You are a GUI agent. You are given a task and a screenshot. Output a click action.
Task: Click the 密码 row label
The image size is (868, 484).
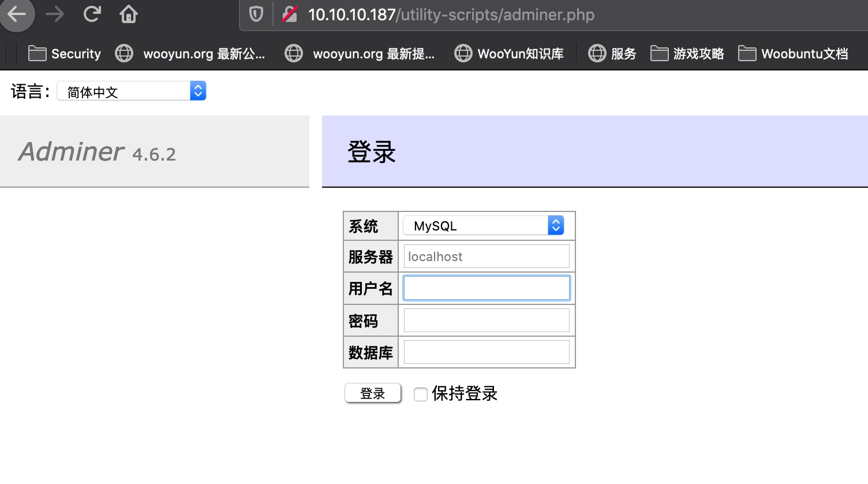point(363,321)
